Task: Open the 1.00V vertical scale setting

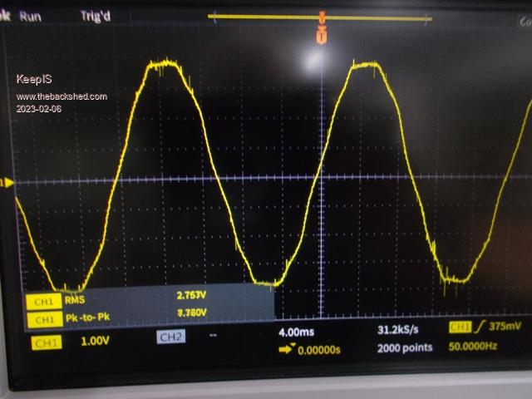Action: click(x=96, y=341)
